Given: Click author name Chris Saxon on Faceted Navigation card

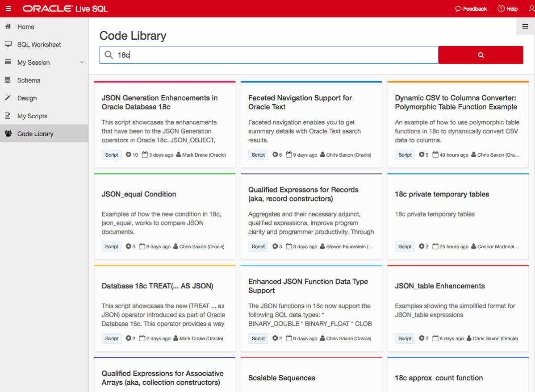Looking at the screenshot, I should tap(349, 155).
